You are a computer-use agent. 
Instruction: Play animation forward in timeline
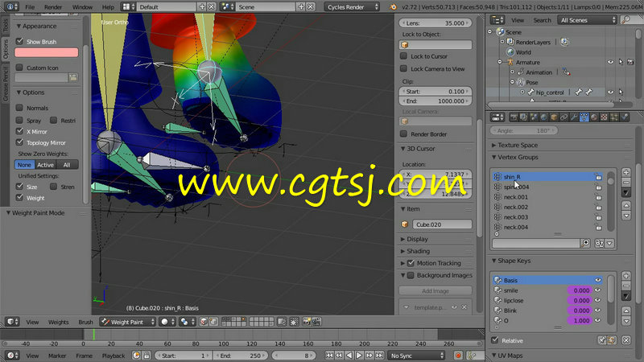[359, 356]
